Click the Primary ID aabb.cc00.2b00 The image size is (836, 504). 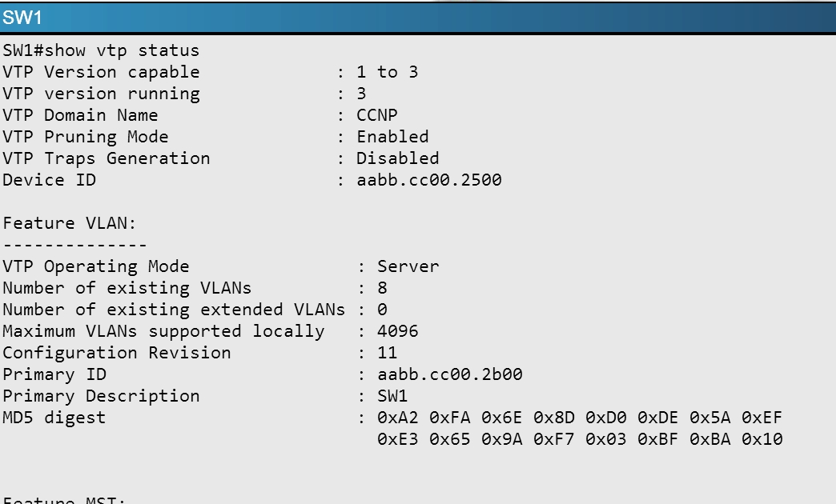pyautogui.click(x=450, y=374)
